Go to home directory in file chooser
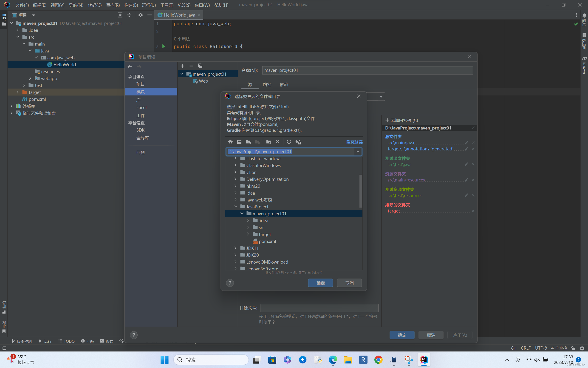This screenshot has height=368, width=588. pyautogui.click(x=230, y=142)
